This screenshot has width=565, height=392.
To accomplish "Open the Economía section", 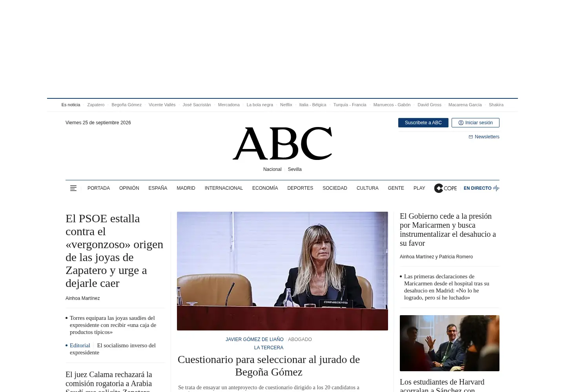I will click(x=265, y=188).
